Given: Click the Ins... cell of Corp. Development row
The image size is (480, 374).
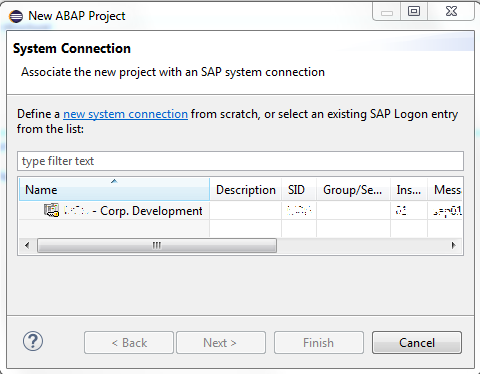Looking at the screenshot, I should (x=409, y=211).
